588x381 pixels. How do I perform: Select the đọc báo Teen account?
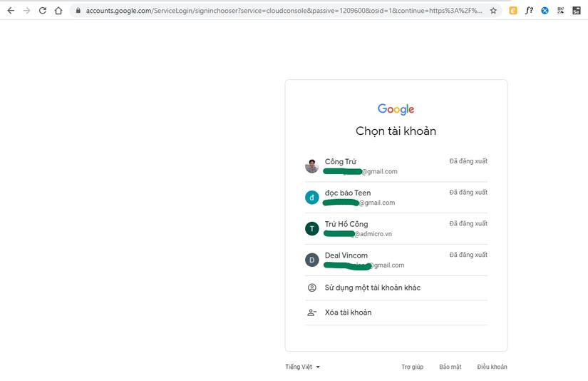point(396,198)
